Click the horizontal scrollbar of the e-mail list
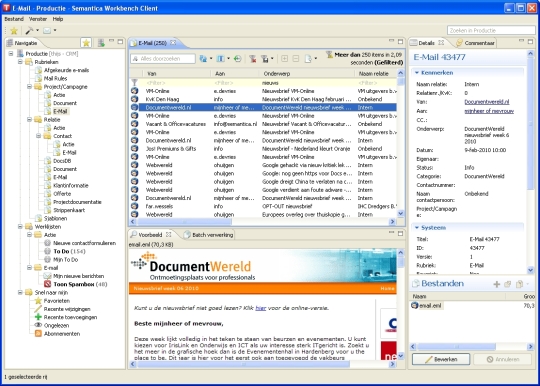540x386 pixels. [263, 222]
